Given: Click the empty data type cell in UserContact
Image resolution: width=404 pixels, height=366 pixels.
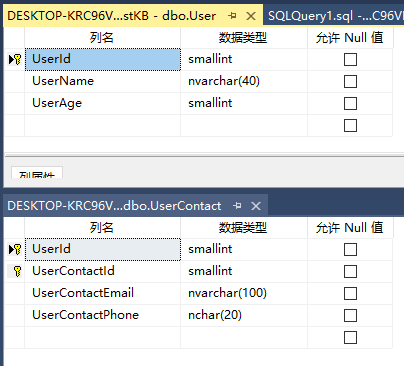Looking at the screenshot, I should 244,337.
